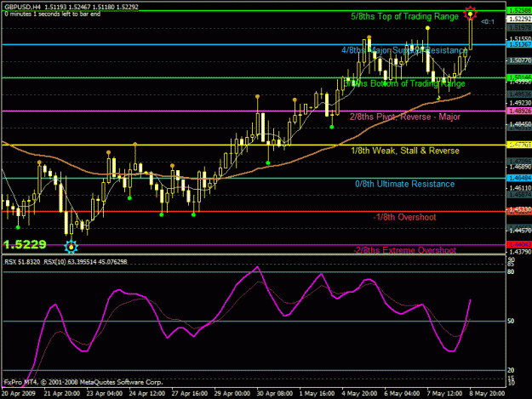Screen dimensions: 532x399
Task: Click the '3/8ths Bottom of Trading Range' label
Action: click(405, 83)
